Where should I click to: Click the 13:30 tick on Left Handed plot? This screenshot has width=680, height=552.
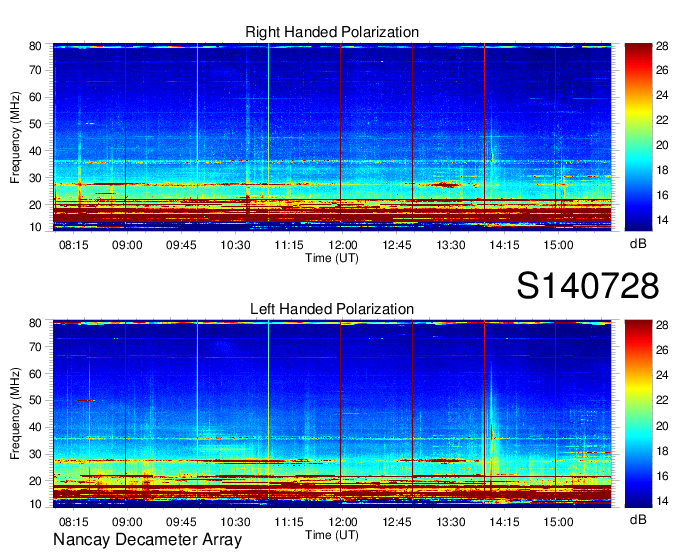(x=451, y=522)
